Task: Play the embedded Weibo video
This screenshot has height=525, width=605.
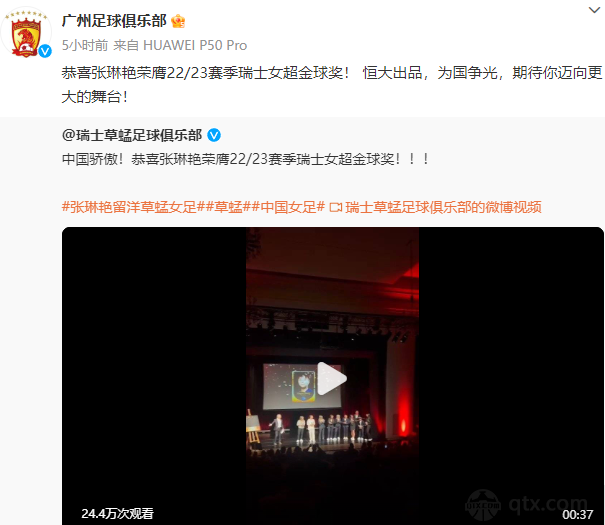Action: tap(331, 379)
